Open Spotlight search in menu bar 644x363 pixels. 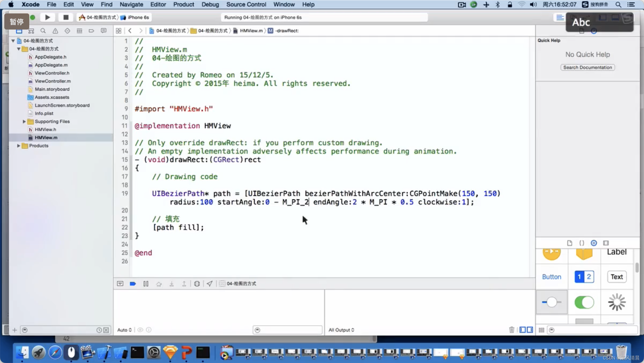click(x=618, y=5)
